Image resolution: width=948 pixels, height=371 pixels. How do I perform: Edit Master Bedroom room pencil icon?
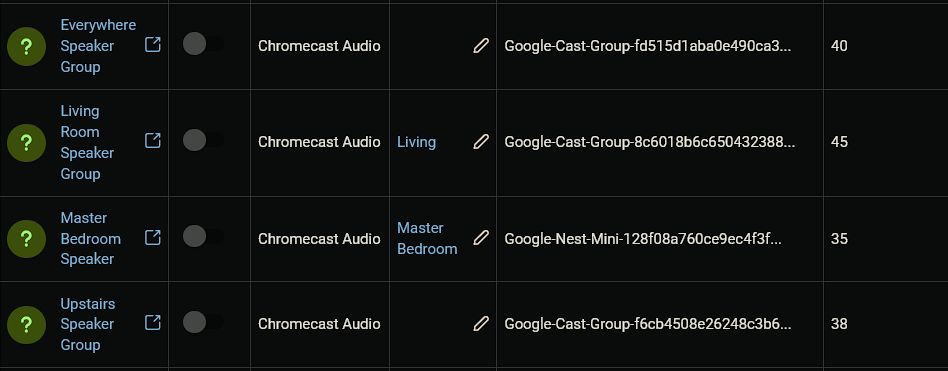(x=481, y=238)
